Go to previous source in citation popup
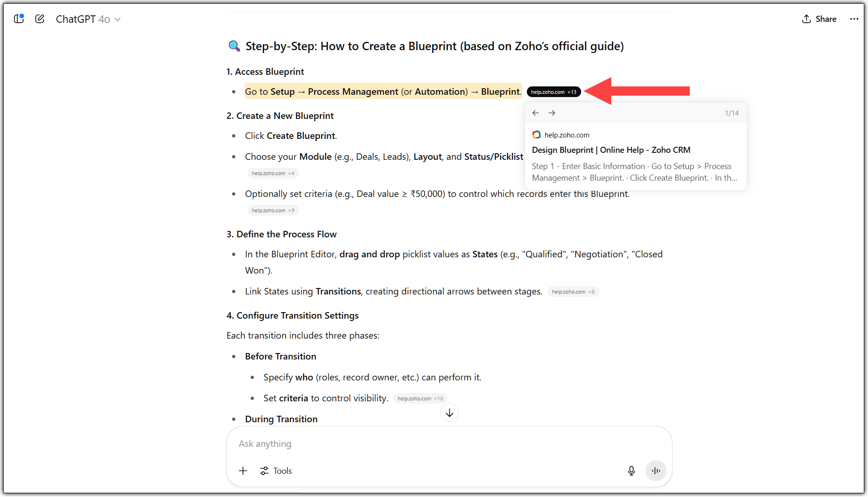The width and height of the screenshot is (868, 497). (536, 113)
